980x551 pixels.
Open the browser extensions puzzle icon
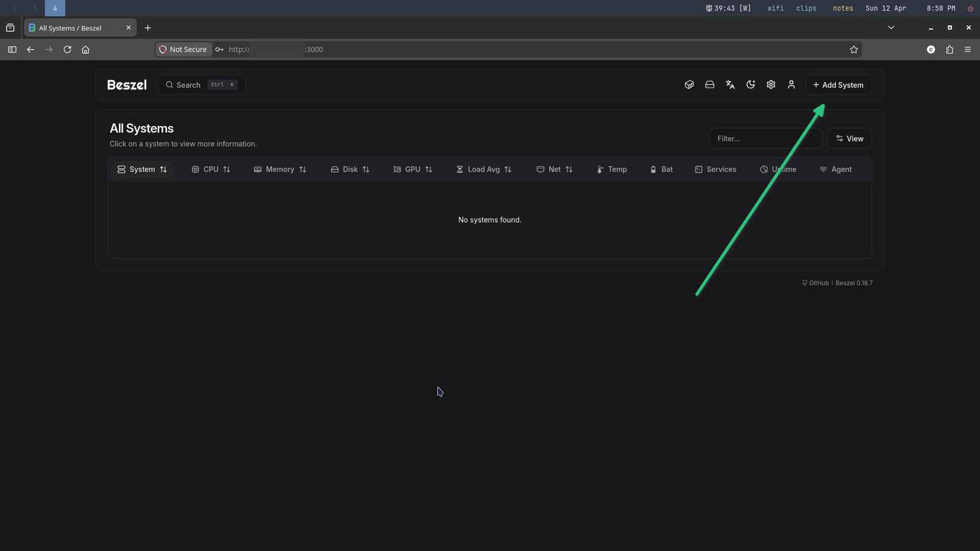pos(949,50)
